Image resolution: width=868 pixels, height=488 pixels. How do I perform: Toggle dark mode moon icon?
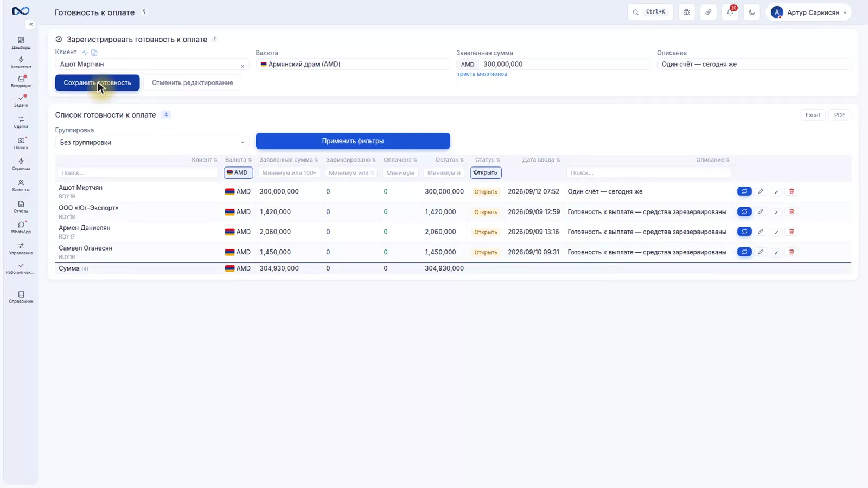[751, 12]
